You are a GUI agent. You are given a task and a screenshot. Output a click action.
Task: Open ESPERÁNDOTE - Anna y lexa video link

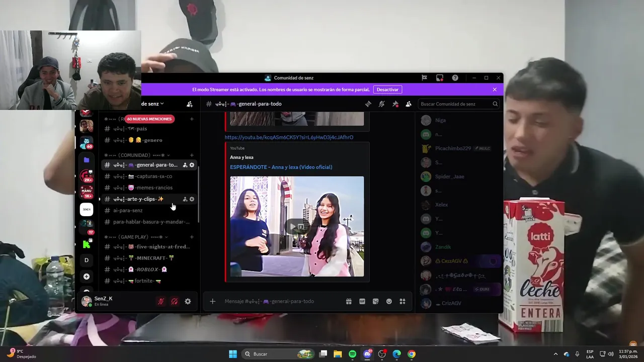coord(281,167)
